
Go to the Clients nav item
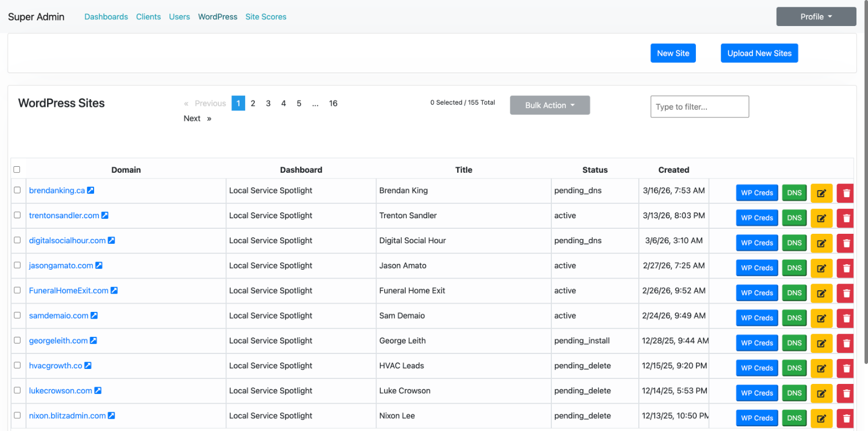click(x=148, y=17)
